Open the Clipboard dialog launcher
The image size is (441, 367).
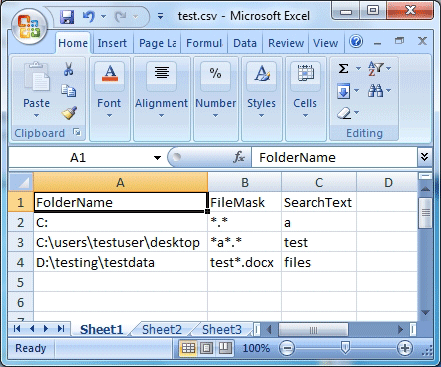click(x=77, y=133)
